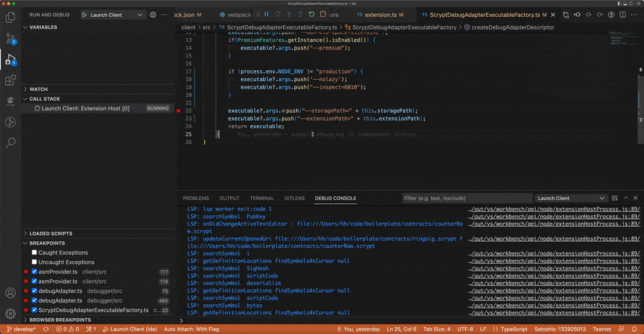The image size is (644, 334).
Task: Open the sCrypt view in activity bar
Action: coord(11,101)
